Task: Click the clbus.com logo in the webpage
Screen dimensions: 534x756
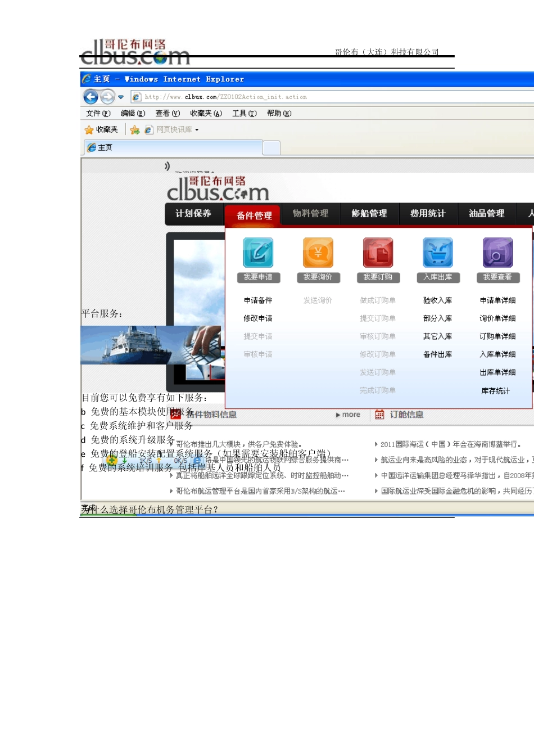Action: tap(218, 189)
